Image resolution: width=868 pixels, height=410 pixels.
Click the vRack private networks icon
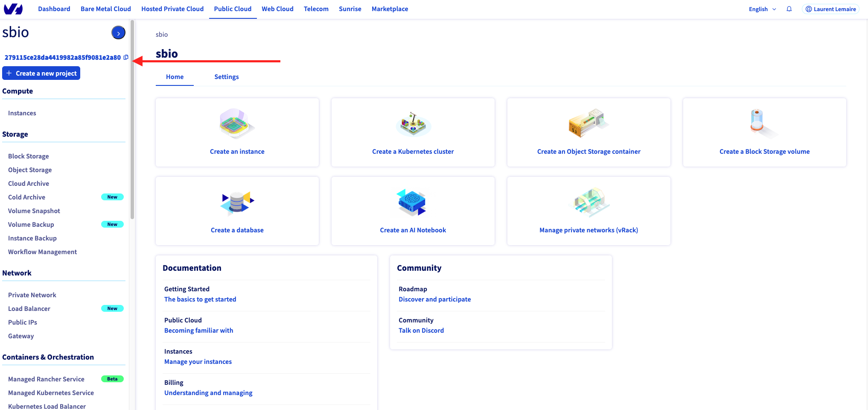pyautogui.click(x=588, y=202)
